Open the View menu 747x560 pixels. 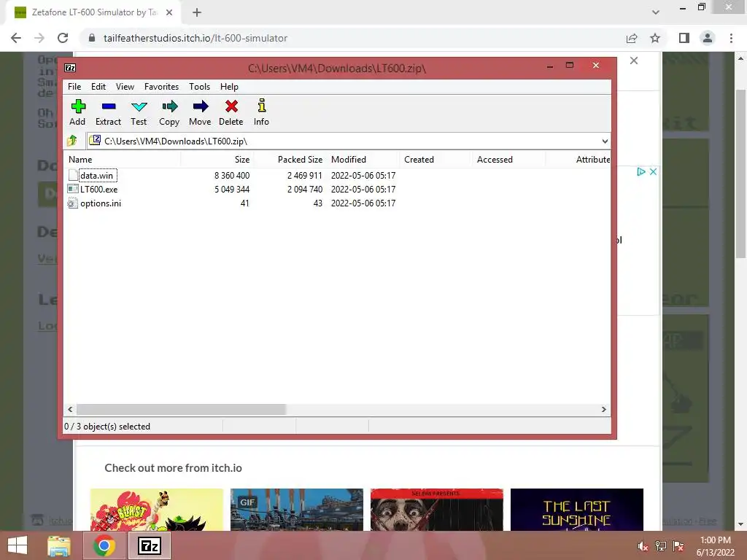click(x=125, y=87)
